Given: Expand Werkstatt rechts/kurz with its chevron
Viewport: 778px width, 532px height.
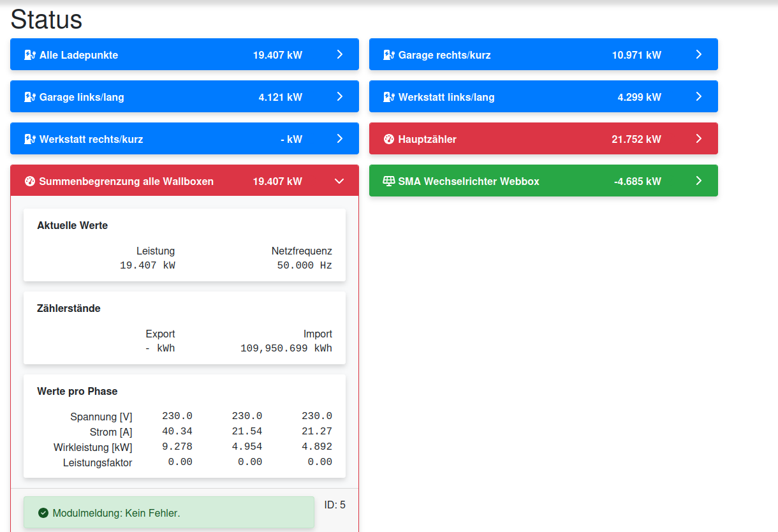Looking at the screenshot, I should click(340, 139).
